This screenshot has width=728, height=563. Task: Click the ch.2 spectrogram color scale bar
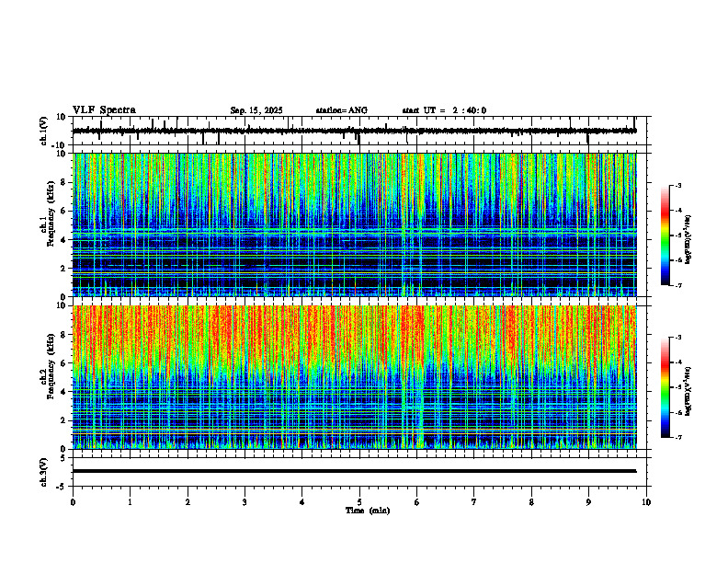[665, 387]
